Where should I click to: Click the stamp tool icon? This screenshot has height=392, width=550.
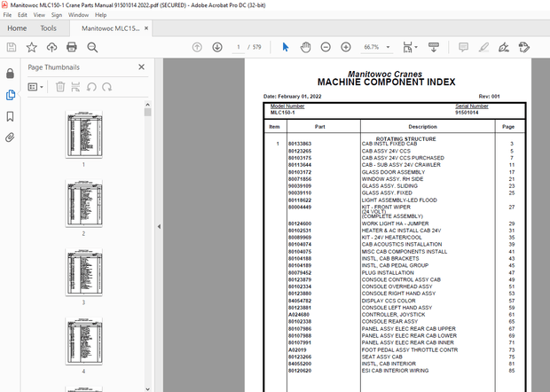point(524,47)
